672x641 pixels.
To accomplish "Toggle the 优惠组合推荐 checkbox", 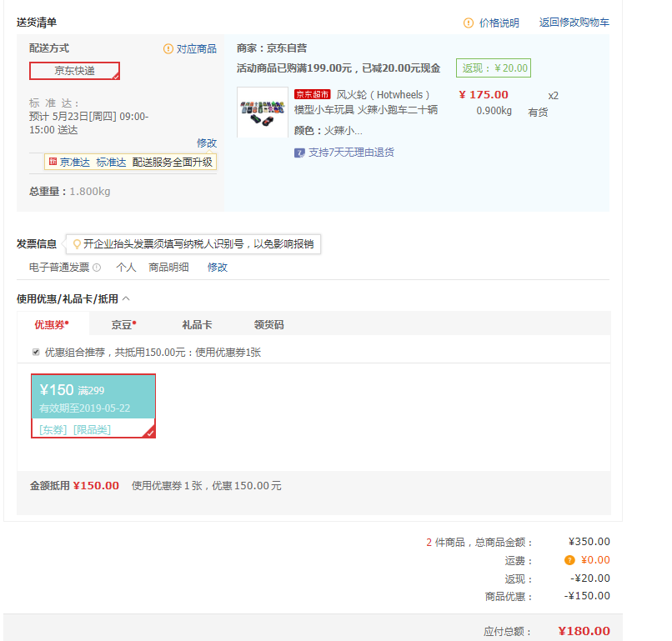I will 36,353.
